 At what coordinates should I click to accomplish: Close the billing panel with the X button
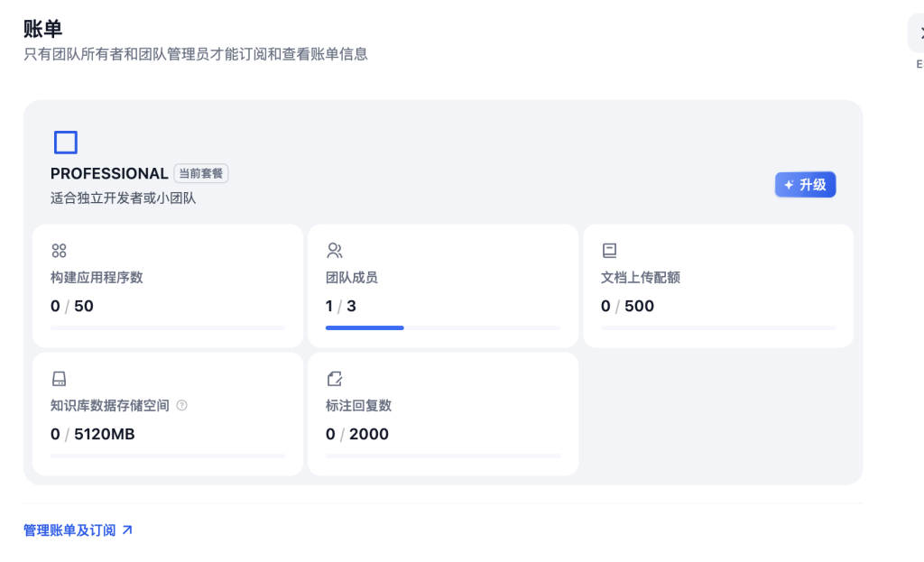click(918, 33)
